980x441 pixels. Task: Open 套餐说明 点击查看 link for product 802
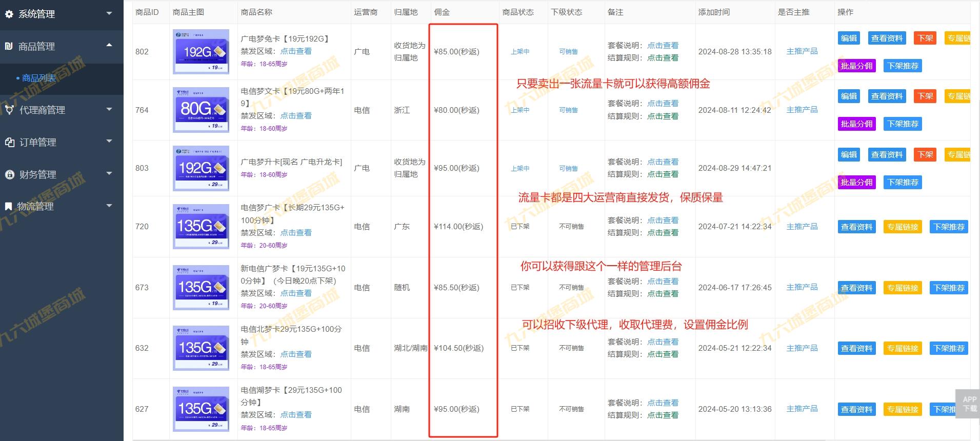pyautogui.click(x=663, y=45)
